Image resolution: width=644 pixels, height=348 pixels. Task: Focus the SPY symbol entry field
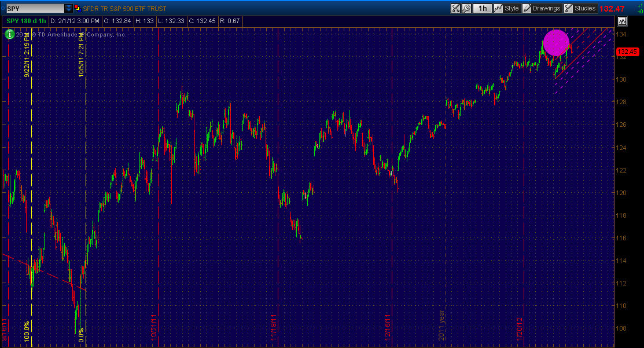click(x=35, y=8)
